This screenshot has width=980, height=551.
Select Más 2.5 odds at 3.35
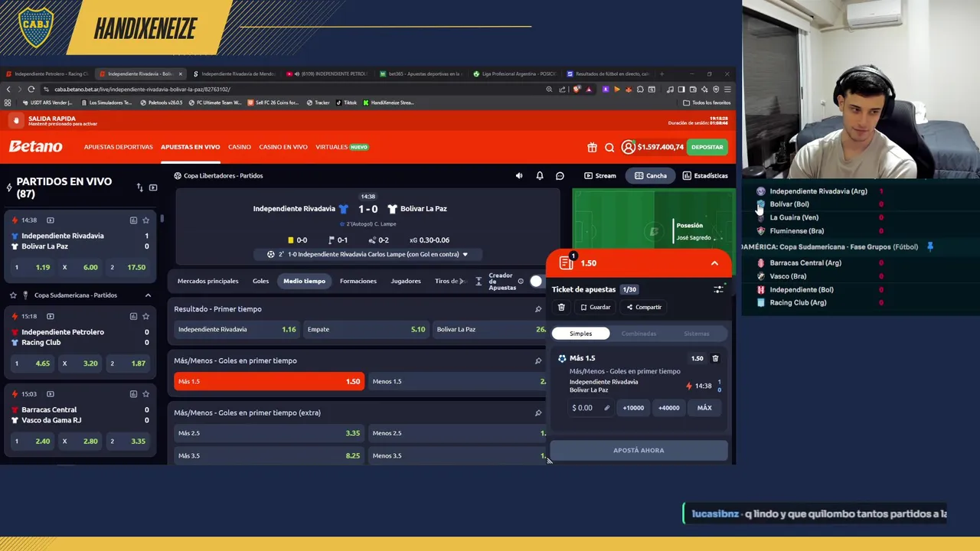pos(269,433)
